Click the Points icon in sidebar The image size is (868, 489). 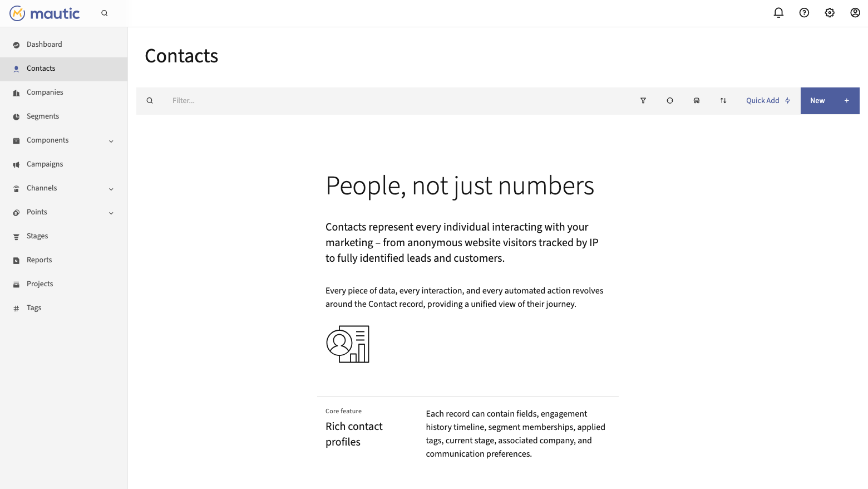pyautogui.click(x=16, y=213)
